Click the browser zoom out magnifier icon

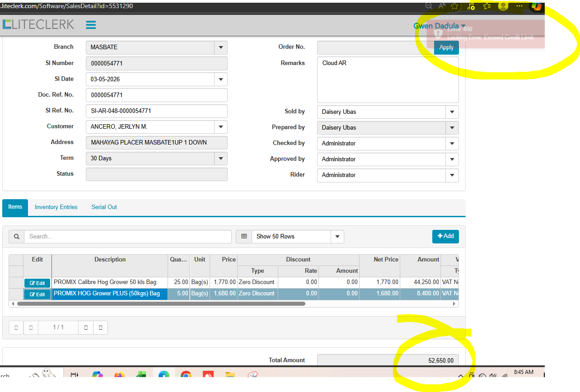429,6
